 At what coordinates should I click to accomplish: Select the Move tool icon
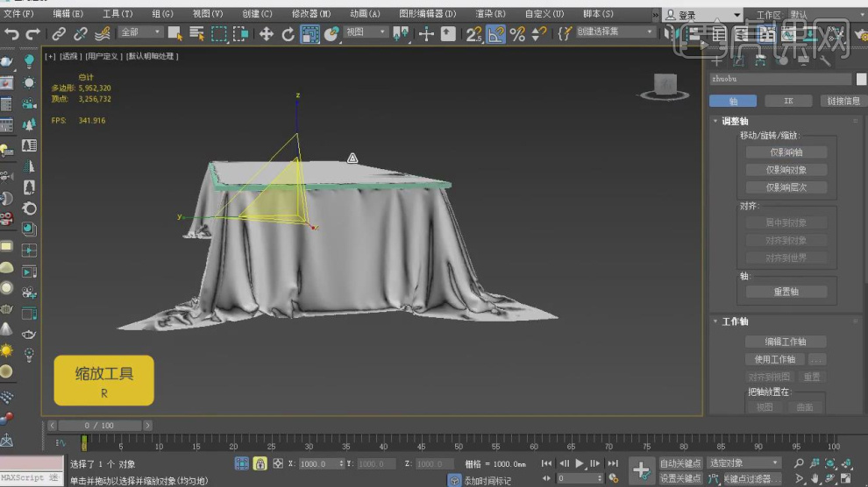pyautogui.click(x=266, y=33)
